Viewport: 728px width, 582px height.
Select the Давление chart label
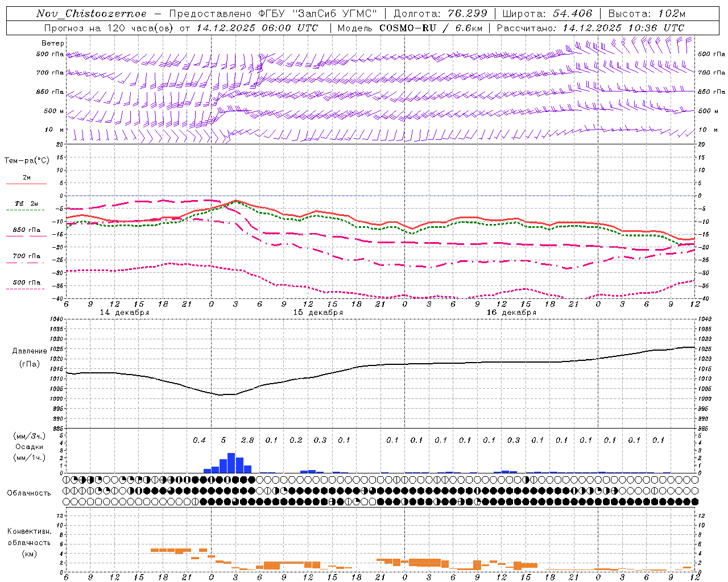tap(29, 351)
